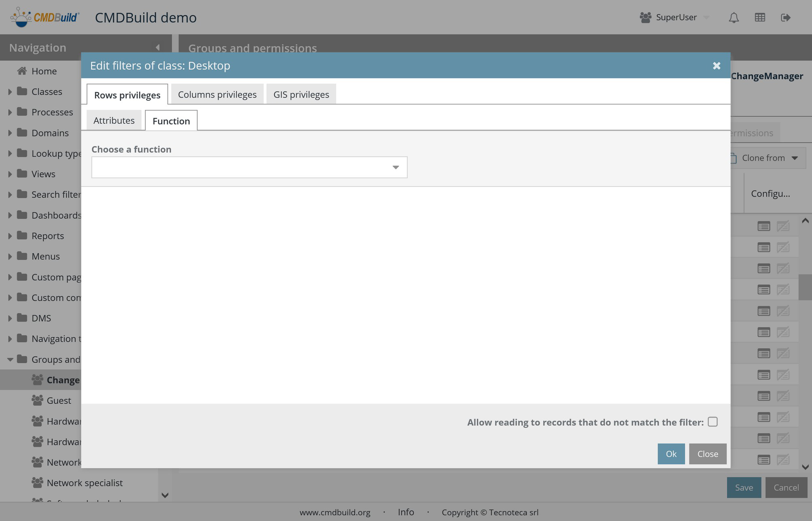Close the Edit filters dialog with X
812x521 pixels.
pyautogui.click(x=716, y=66)
